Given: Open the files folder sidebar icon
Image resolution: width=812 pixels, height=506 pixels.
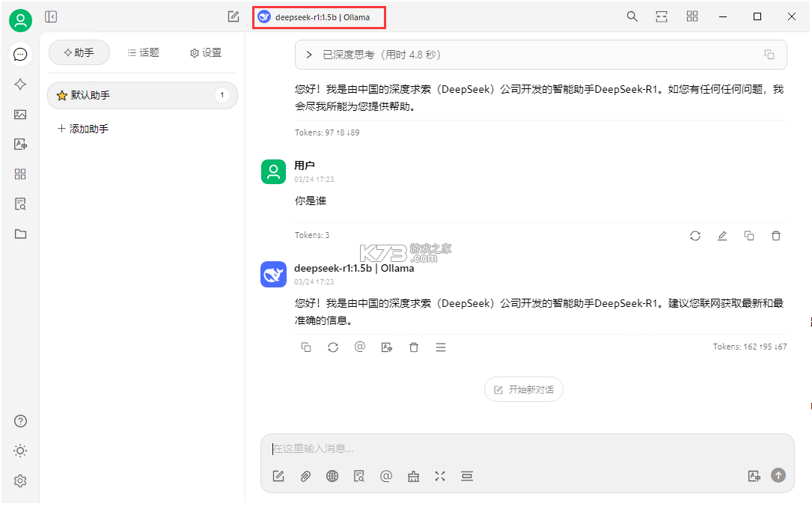Looking at the screenshot, I should 20,234.
